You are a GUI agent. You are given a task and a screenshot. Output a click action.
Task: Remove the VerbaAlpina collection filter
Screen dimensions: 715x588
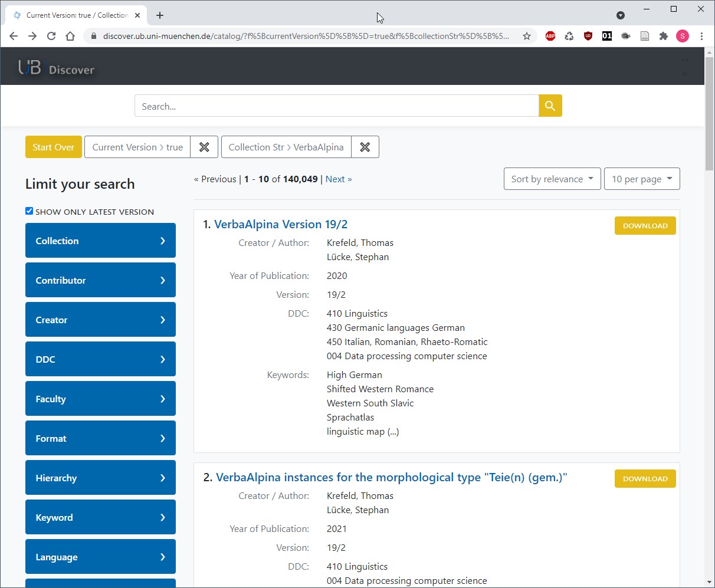365,147
